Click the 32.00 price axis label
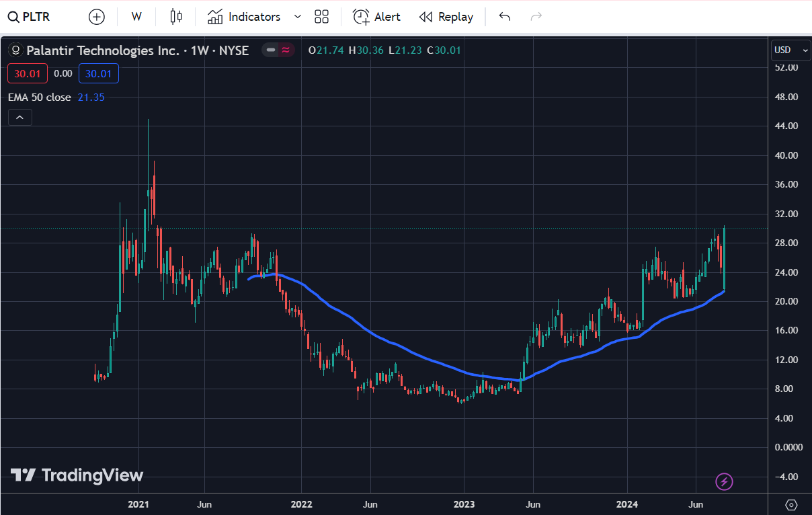 pos(786,214)
